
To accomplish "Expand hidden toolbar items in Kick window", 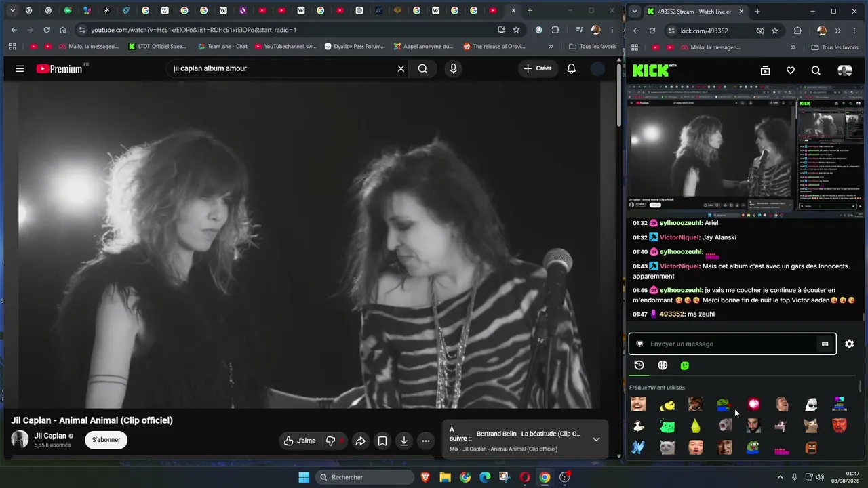I will (x=837, y=30).
